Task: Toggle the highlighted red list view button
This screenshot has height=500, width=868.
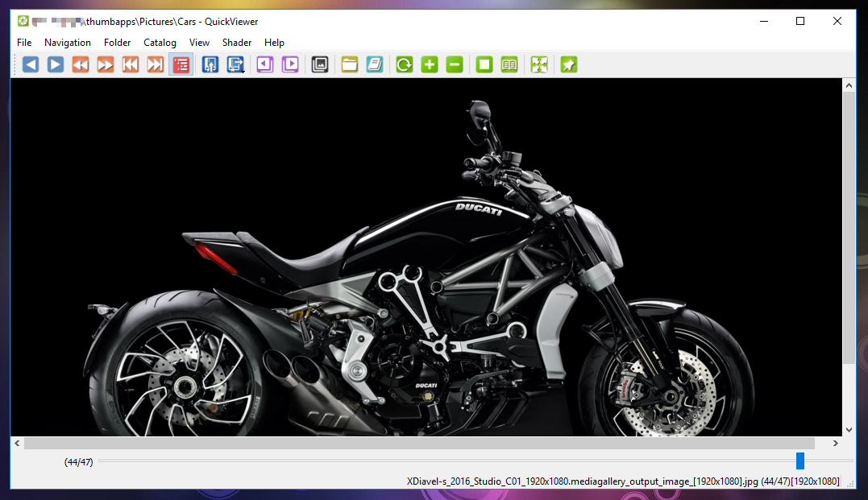Action: [181, 64]
